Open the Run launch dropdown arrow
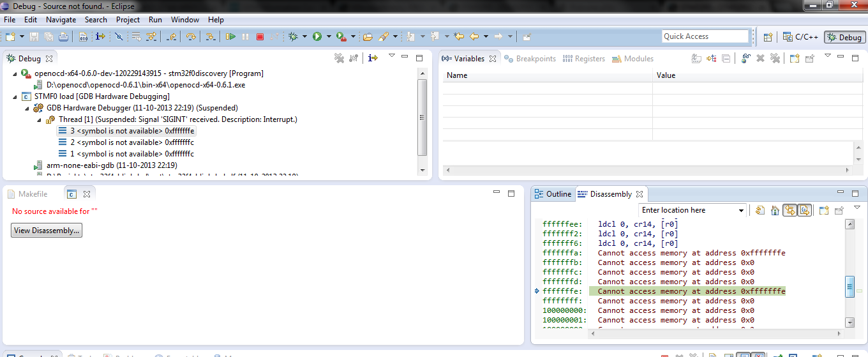This screenshot has width=868, height=357. point(329,36)
